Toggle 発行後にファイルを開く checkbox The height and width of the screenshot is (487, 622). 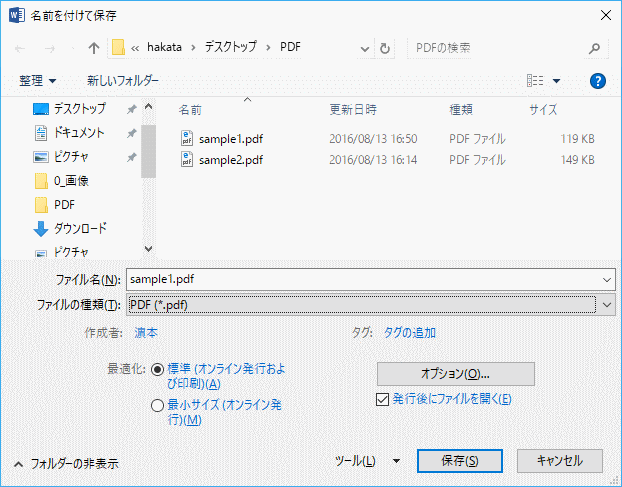(x=382, y=399)
